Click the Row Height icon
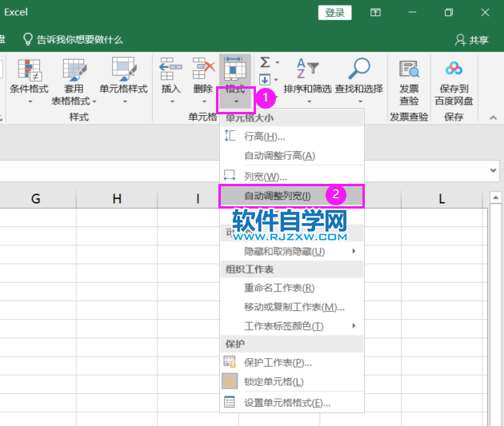The image size is (504, 426). point(230,136)
